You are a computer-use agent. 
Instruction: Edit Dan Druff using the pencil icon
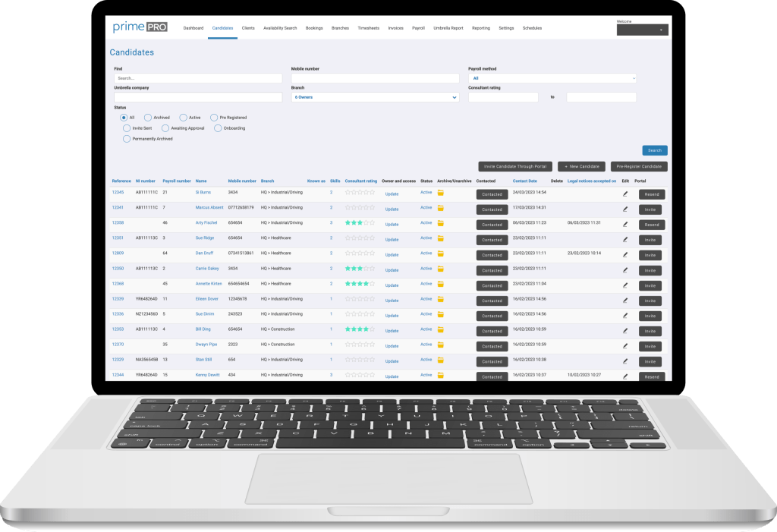point(625,255)
